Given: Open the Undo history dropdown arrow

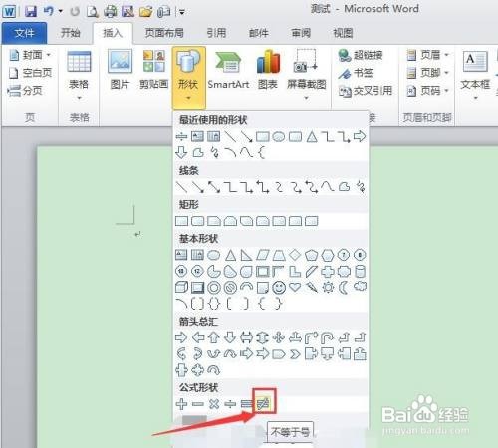Looking at the screenshot, I should (61, 12).
